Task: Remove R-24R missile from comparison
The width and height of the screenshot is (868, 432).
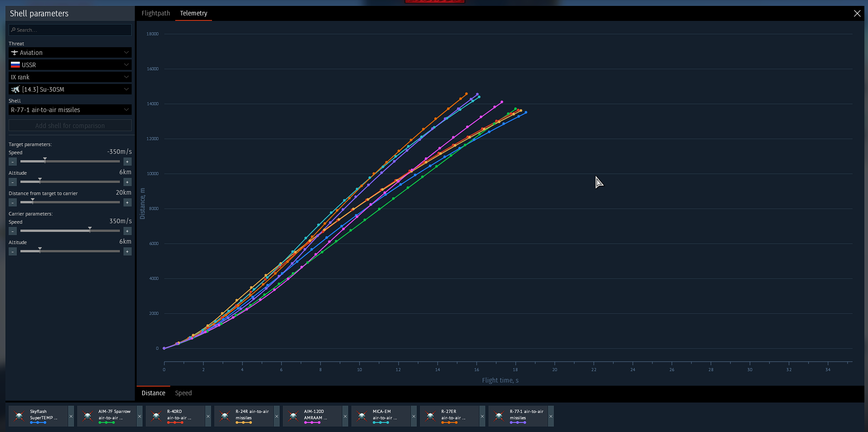Action: 276,416
